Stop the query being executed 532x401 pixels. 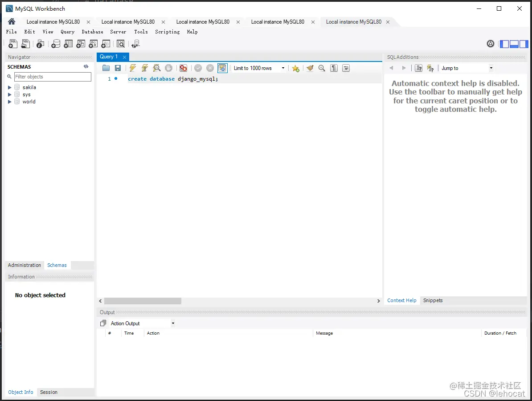pyautogui.click(x=168, y=68)
